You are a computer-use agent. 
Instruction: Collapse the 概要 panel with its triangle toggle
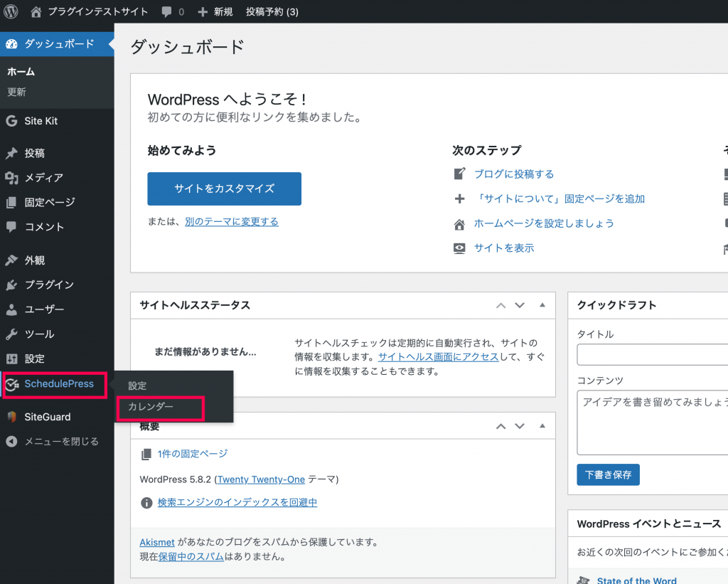coord(542,425)
